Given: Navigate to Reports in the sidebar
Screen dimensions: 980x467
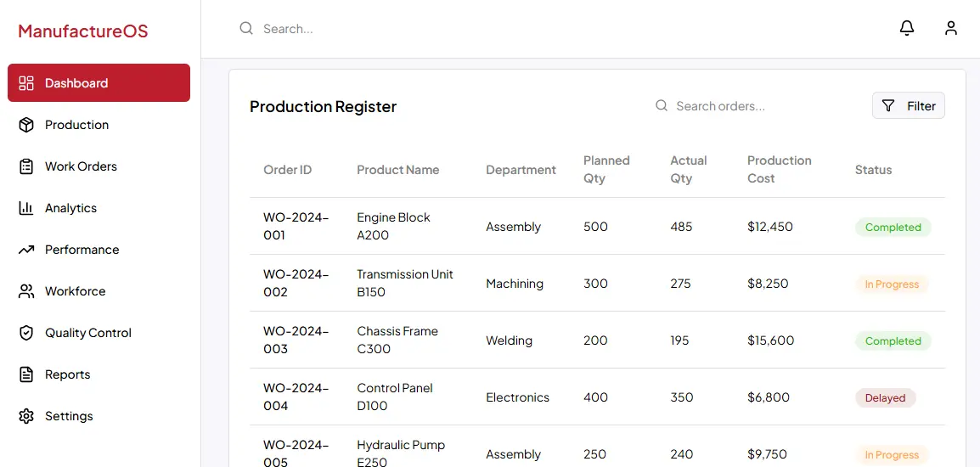Looking at the screenshot, I should [x=68, y=374].
